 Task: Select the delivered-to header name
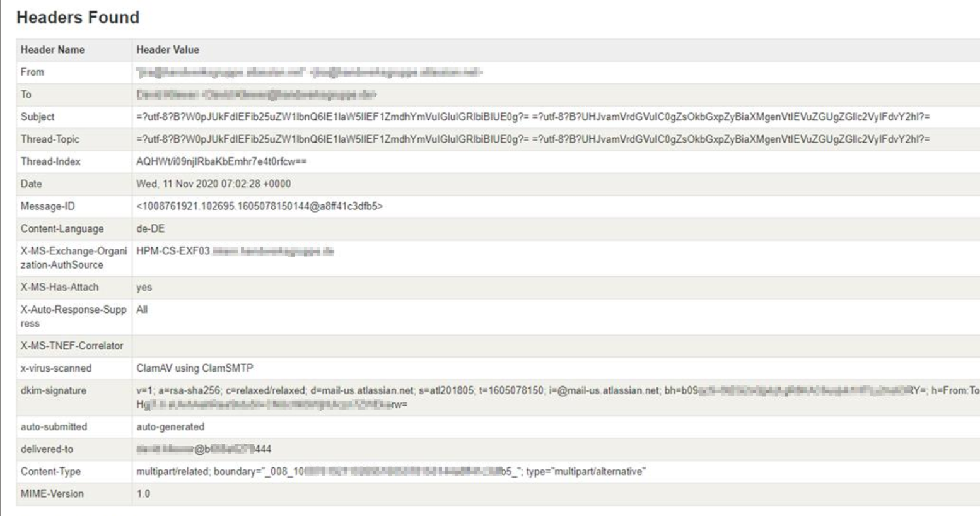47,449
